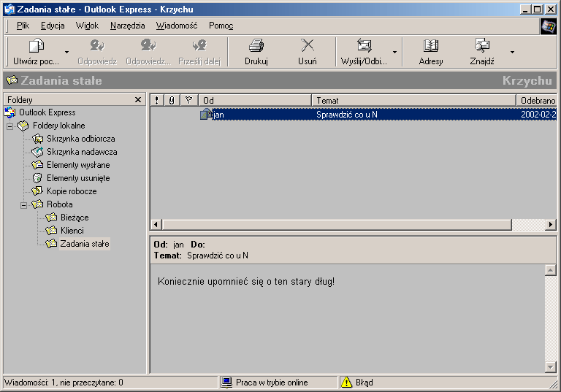Collapse the Robota folder node
Image resolution: width=561 pixels, height=392 pixels.
(x=23, y=204)
